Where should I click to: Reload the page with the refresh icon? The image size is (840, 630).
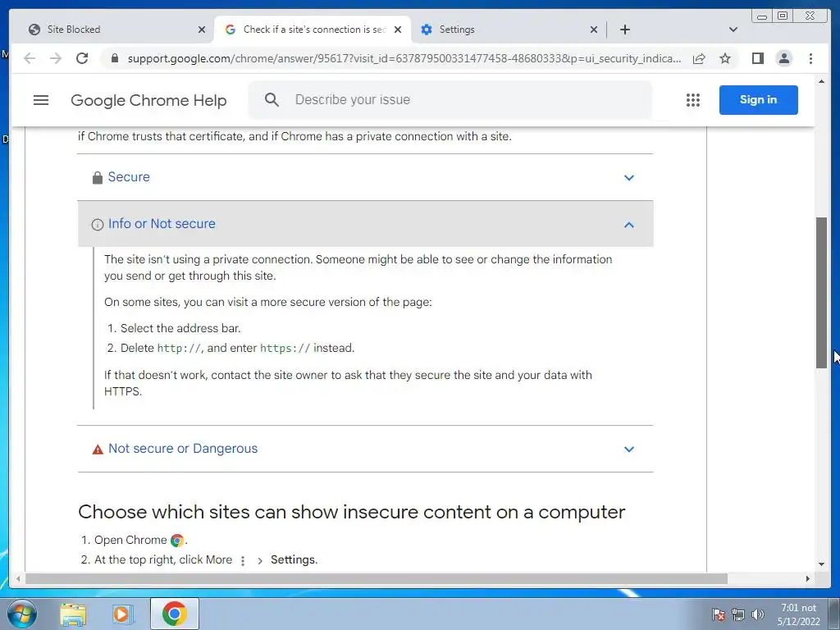82,58
